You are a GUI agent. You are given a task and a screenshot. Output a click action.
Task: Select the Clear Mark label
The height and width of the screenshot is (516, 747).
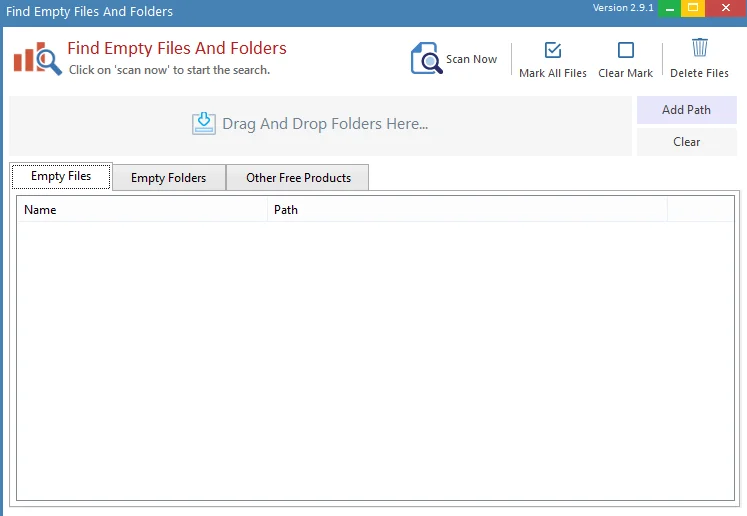click(x=626, y=73)
